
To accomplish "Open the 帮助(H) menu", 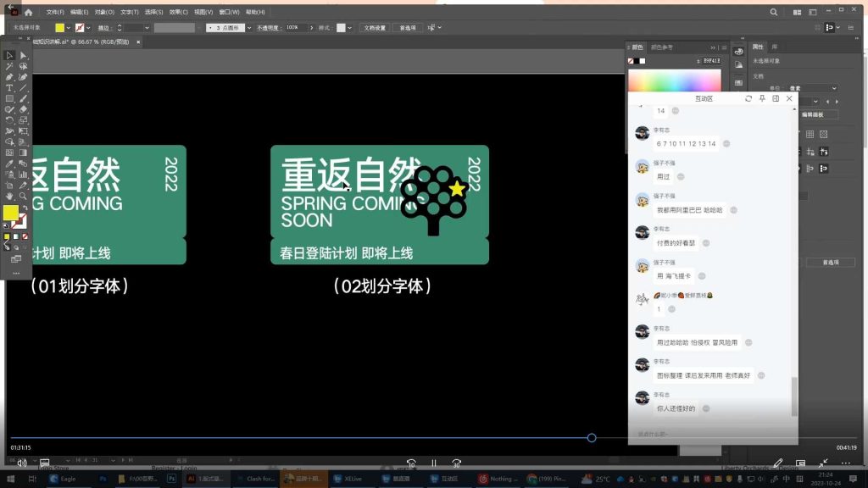I will pyautogui.click(x=255, y=12).
